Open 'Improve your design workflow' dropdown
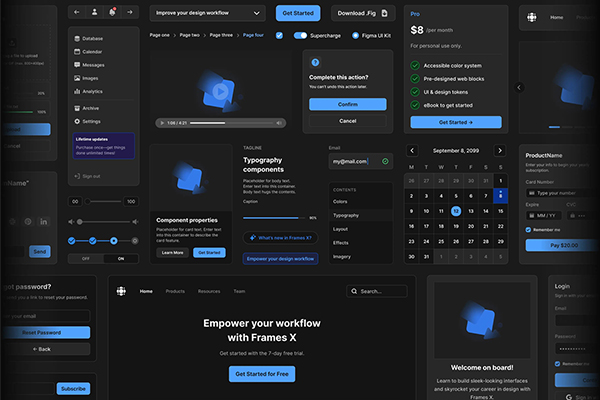 pos(208,13)
